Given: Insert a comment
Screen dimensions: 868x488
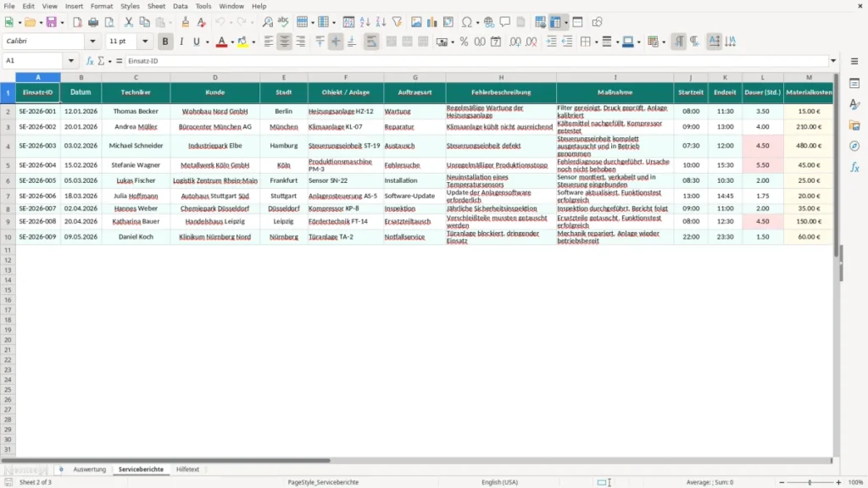Looking at the screenshot, I should (x=505, y=22).
